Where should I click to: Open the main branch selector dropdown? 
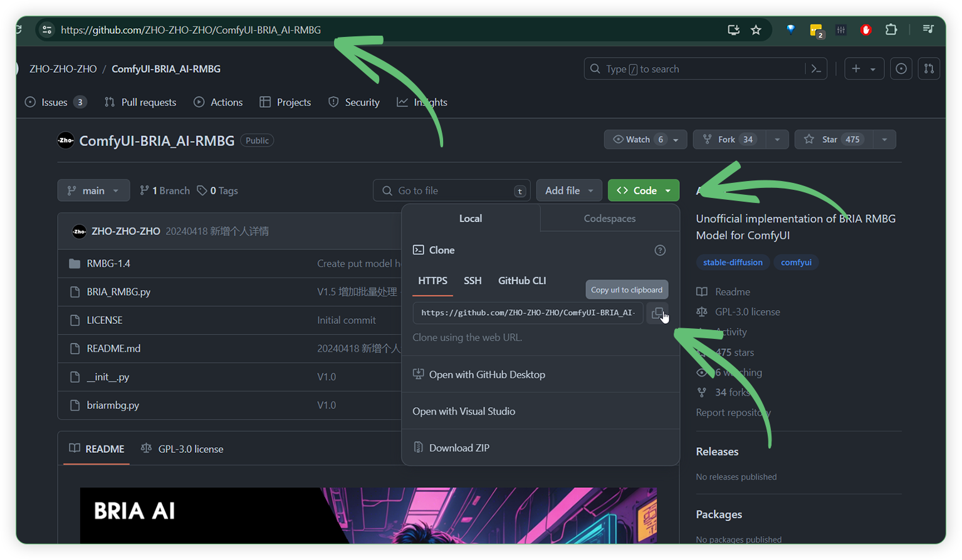[x=93, y=190]
